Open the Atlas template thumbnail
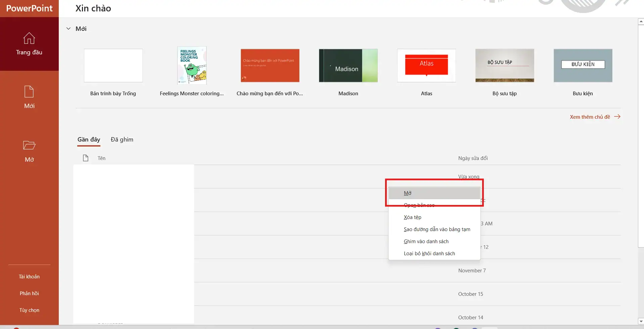Image resolution: width=644 pixels, height=329 pixels. point(426,65)
